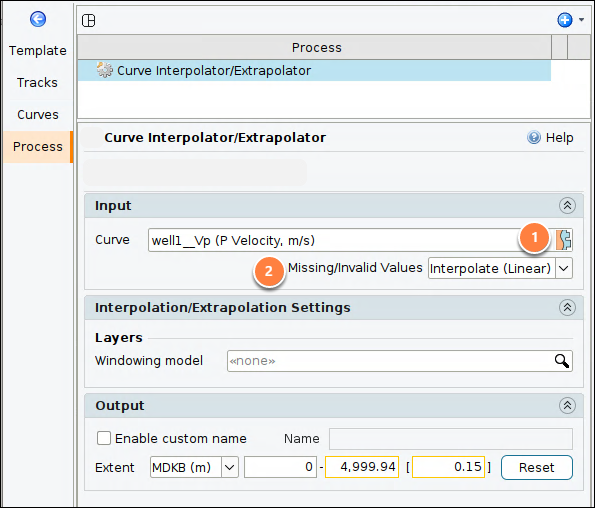Switch to the Curves tab

point(38,115)
